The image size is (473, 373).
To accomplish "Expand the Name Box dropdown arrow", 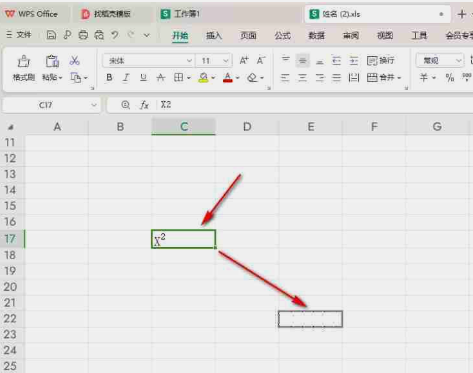I will 94,105.
